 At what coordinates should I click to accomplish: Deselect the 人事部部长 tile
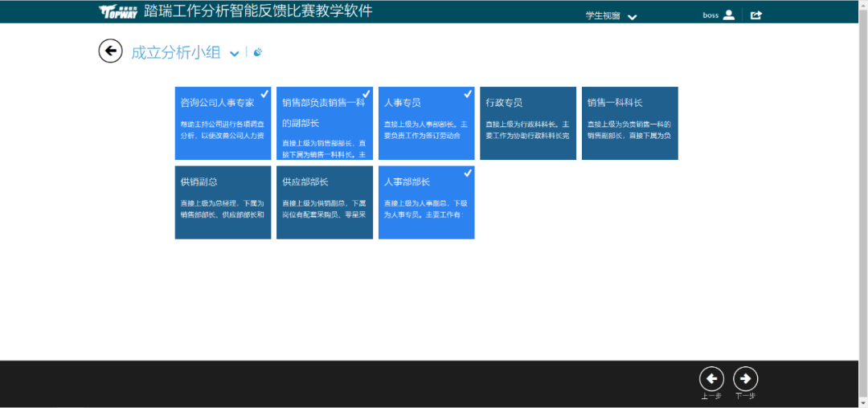(x=426, y=202)
